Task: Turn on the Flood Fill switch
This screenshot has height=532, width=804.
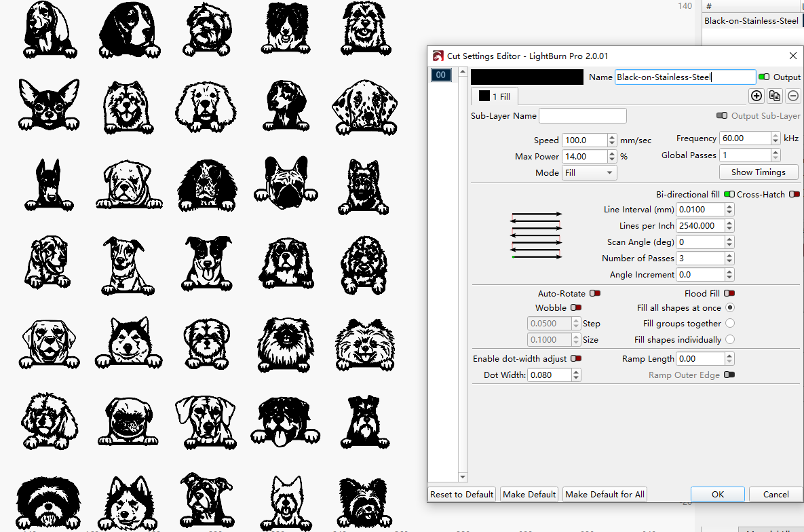Action: point(729,294)
